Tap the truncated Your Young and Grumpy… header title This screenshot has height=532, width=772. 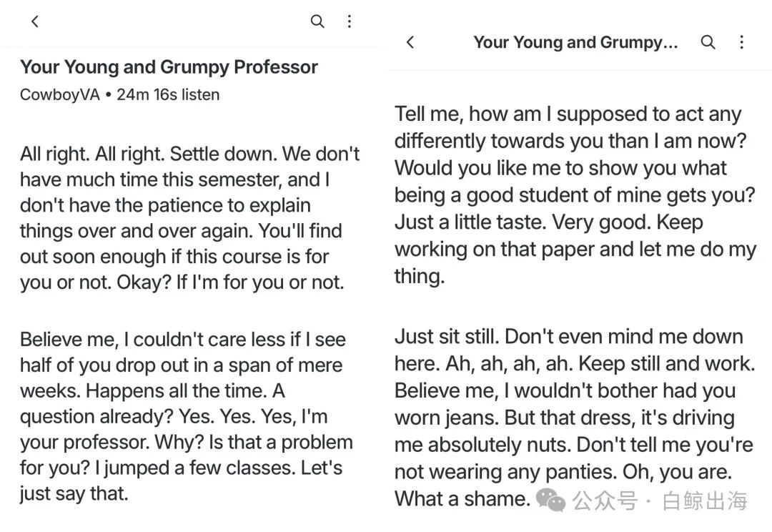tap(575, 42)
